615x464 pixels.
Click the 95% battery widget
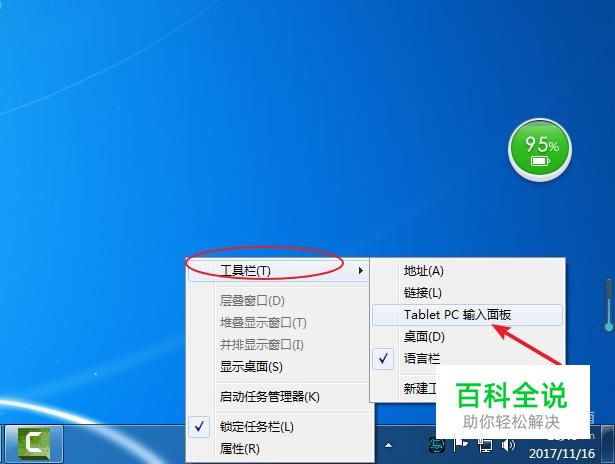(540, 150)
